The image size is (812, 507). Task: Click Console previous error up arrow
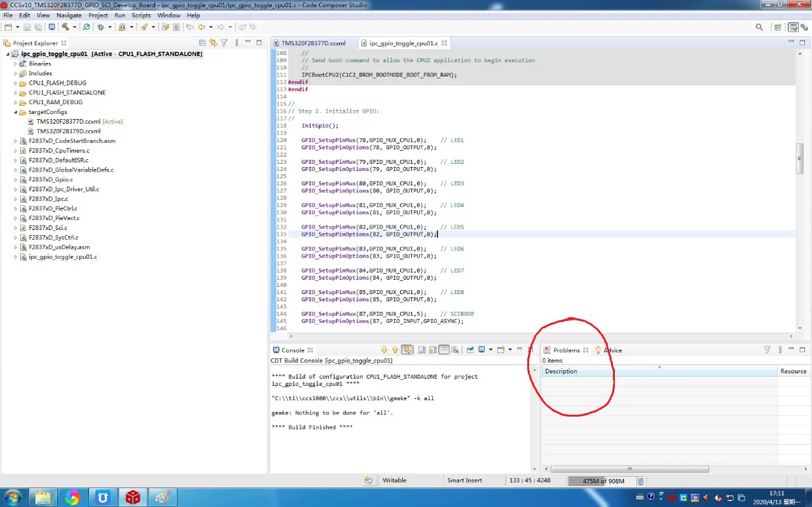tap(395, 350)
